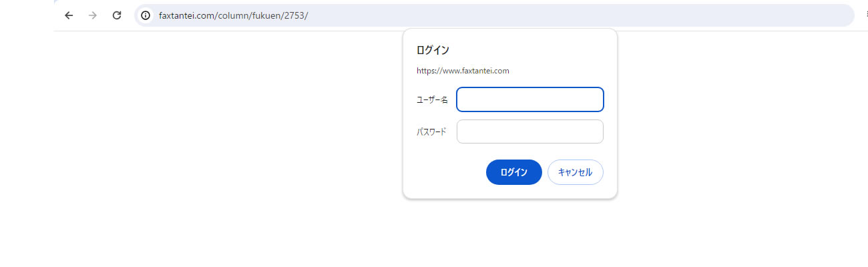The width and height of the screenshot is (868, 267).
Task: Reload the current page
Action: tap(117, 15)
